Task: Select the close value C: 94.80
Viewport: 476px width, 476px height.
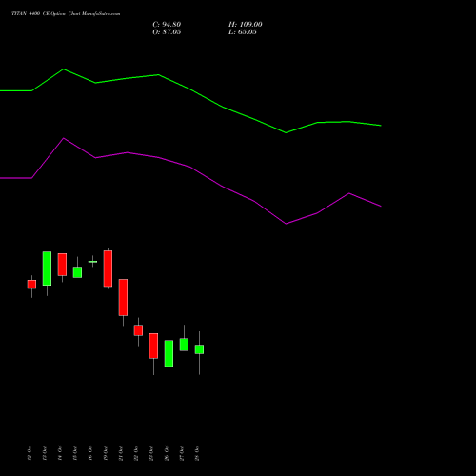Action: [x=167, y=25]
